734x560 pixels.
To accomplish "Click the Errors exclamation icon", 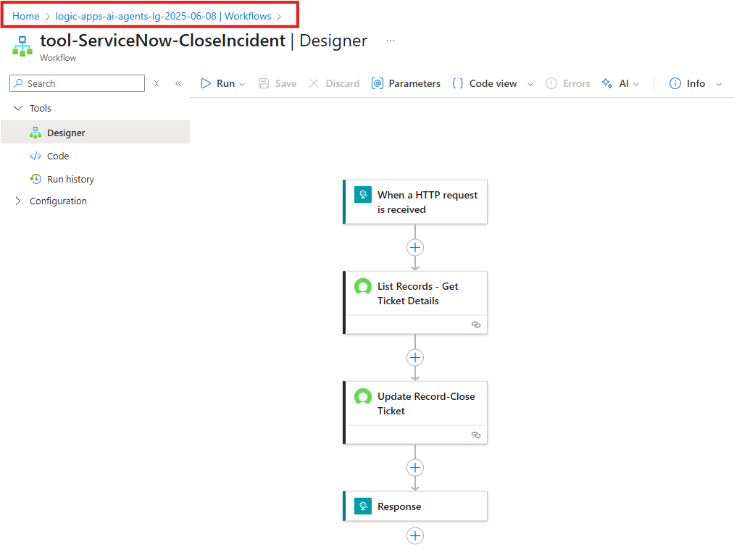I will point(551,83).
